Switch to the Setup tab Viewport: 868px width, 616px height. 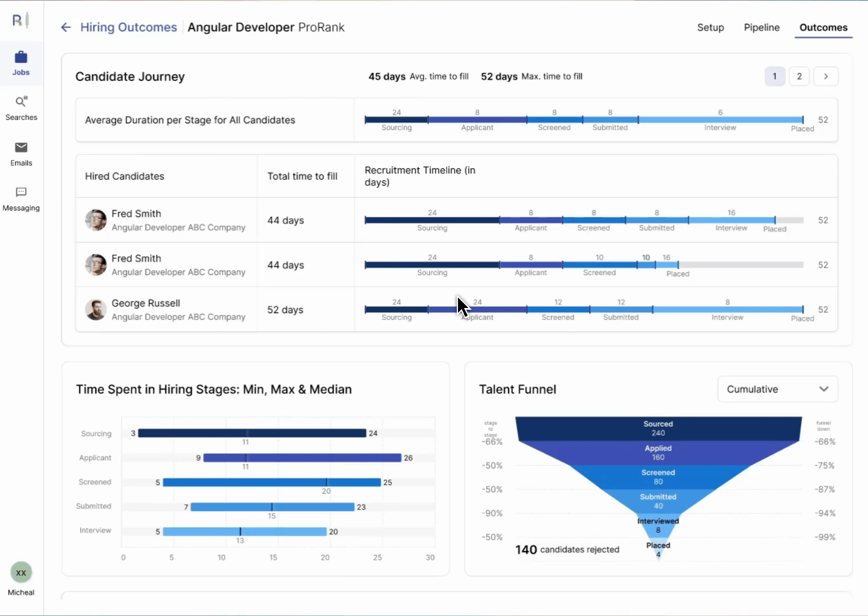pos(710,27)
